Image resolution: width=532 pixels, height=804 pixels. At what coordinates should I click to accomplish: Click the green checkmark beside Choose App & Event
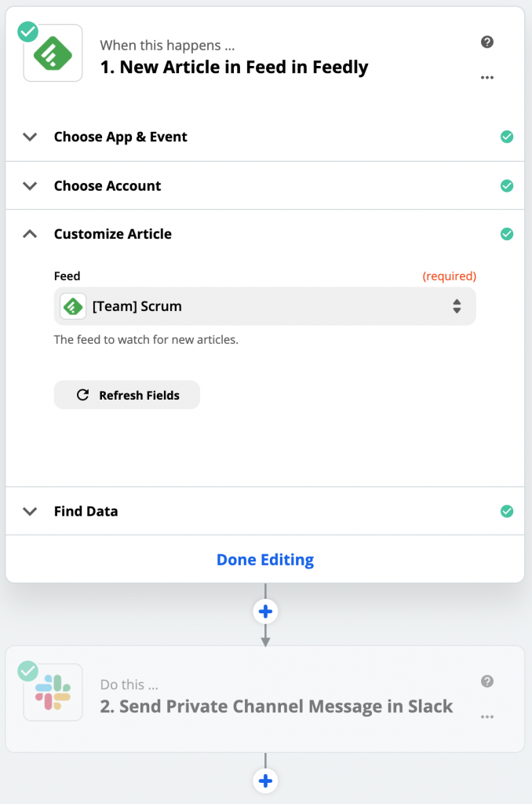click(507, 137)
